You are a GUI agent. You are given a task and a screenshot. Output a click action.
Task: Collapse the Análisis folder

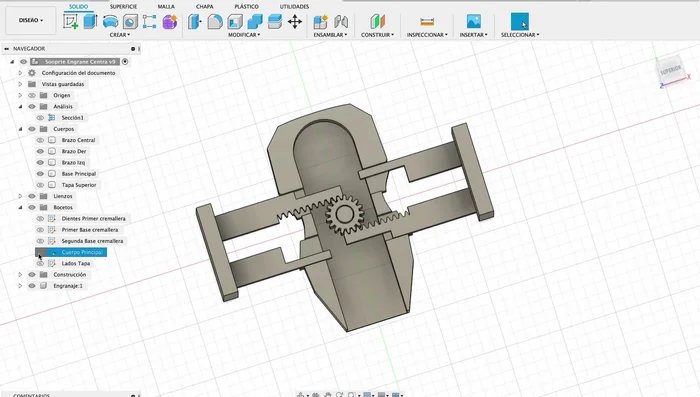click(x=20, y=107)
